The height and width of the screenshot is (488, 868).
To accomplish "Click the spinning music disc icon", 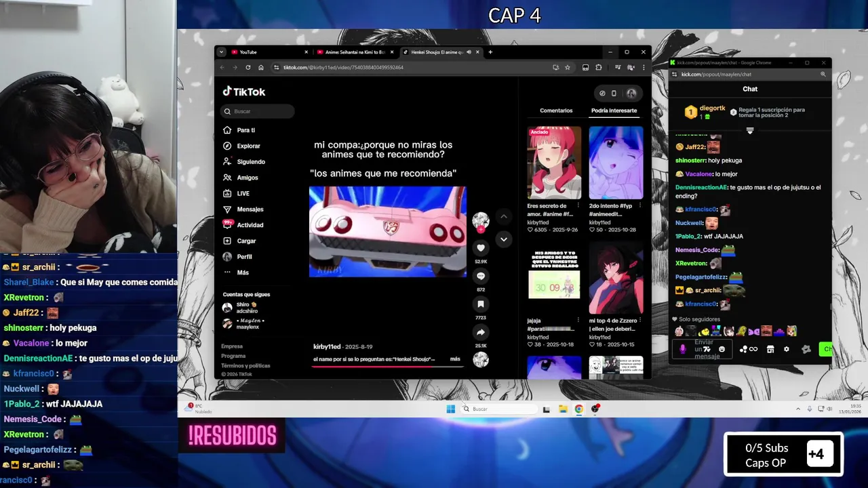I will pos(481,360).
